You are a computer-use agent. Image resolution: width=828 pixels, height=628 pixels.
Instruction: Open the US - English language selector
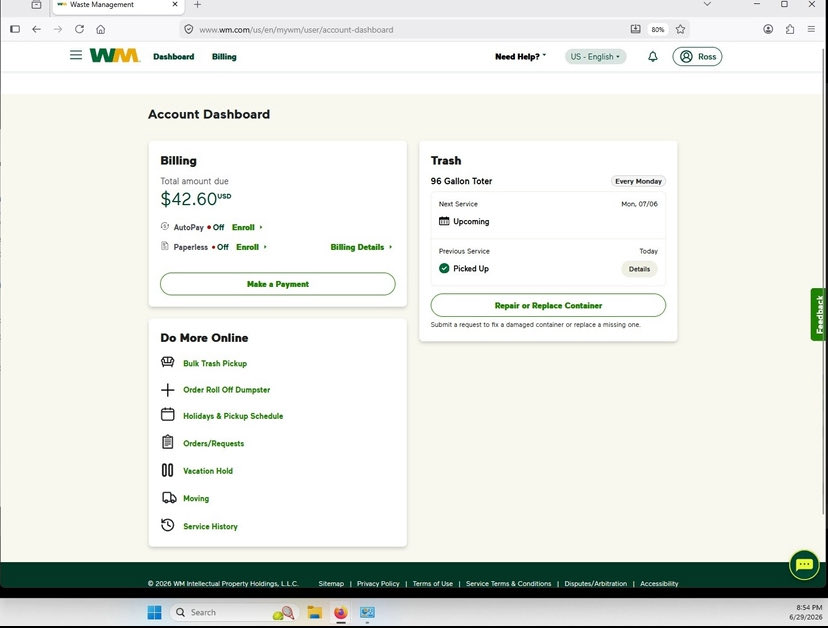pyautogui.click(x=596, y=57)
